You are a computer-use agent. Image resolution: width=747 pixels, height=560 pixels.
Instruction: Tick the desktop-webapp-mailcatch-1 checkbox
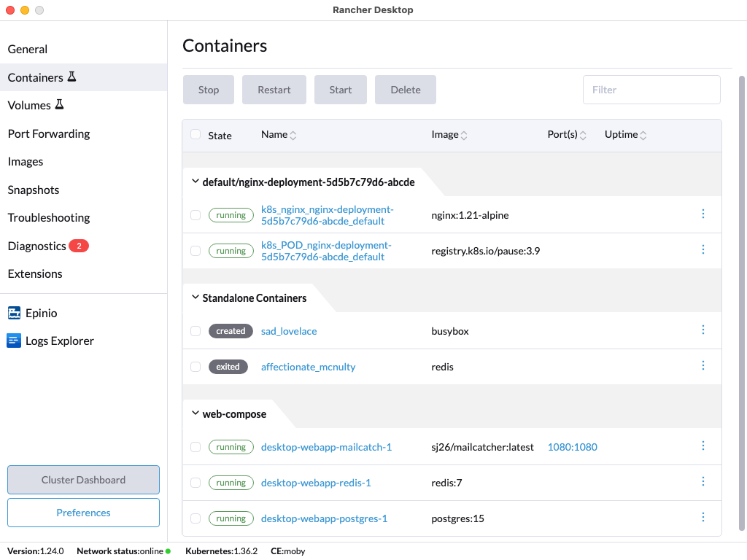[x=196, y=447]
